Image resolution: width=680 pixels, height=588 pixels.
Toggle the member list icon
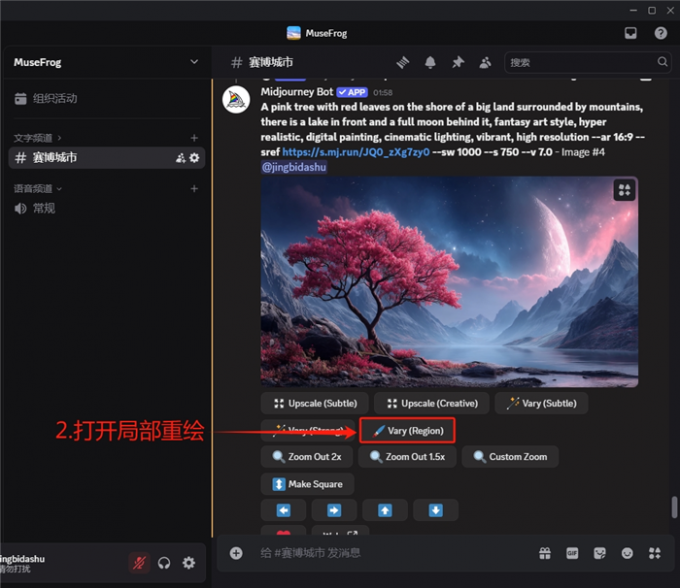pyautogui.click(x=485, y=62)
